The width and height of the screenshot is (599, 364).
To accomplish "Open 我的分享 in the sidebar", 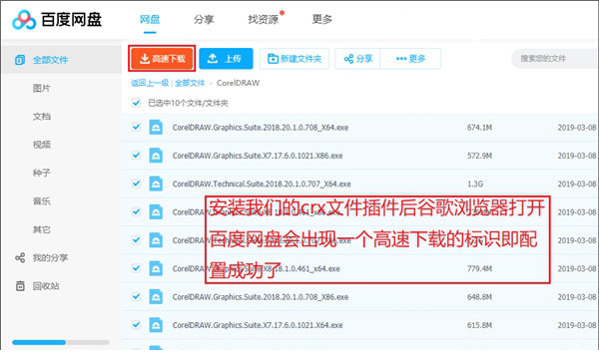I will tap(51, 258).
